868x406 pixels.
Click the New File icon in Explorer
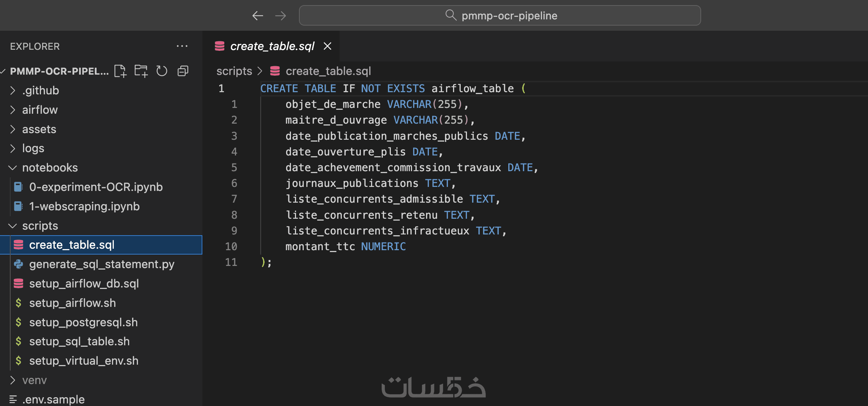120,71
